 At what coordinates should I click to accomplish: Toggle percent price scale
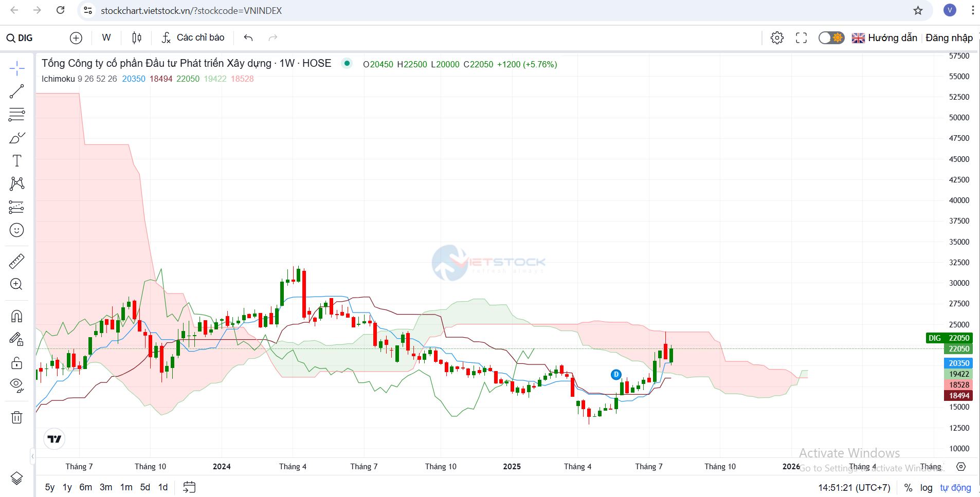click(908, 487)
